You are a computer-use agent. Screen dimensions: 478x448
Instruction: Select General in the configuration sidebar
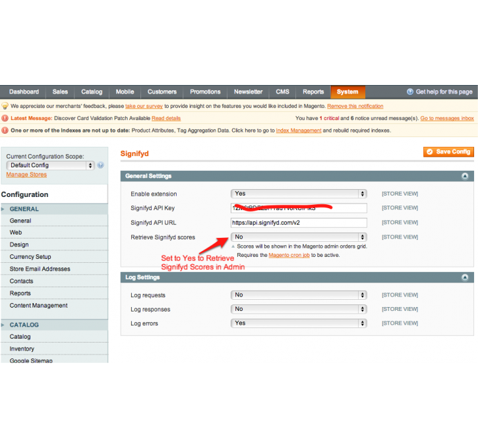pyautogui.click(x=54, y=221)
